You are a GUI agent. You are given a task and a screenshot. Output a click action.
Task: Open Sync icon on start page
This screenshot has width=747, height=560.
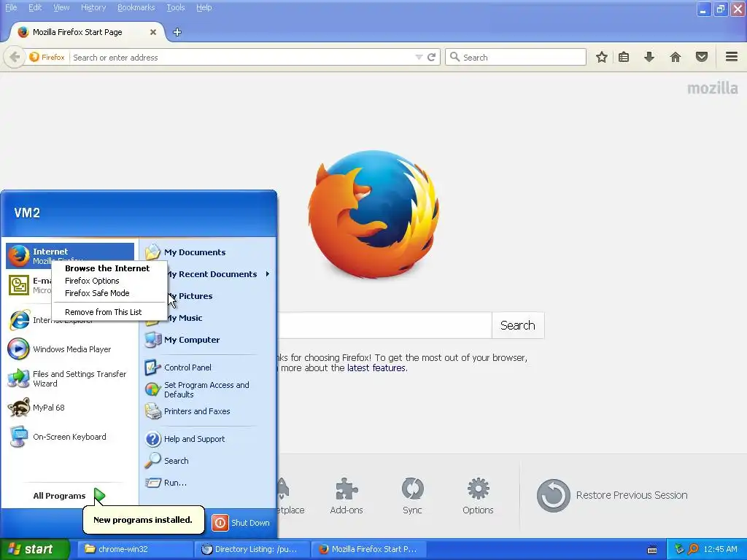point(412,496)
